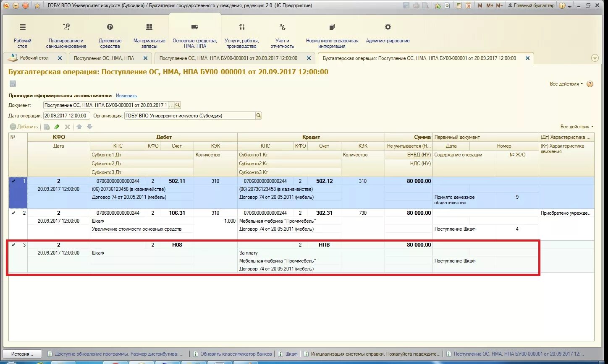Click the delete X toolbar icon
The width and height of the screenshot is (608, 364).
(67, 127)
